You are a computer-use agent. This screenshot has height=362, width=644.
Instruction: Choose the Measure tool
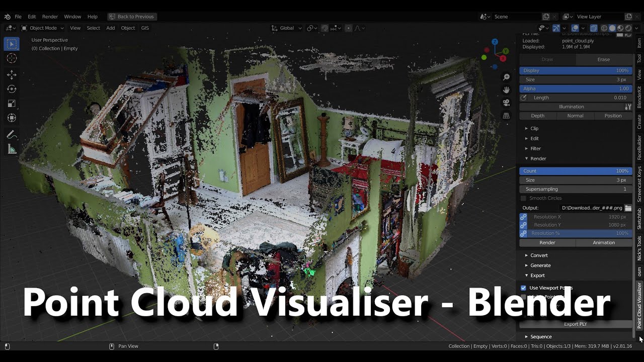[12, 149]
